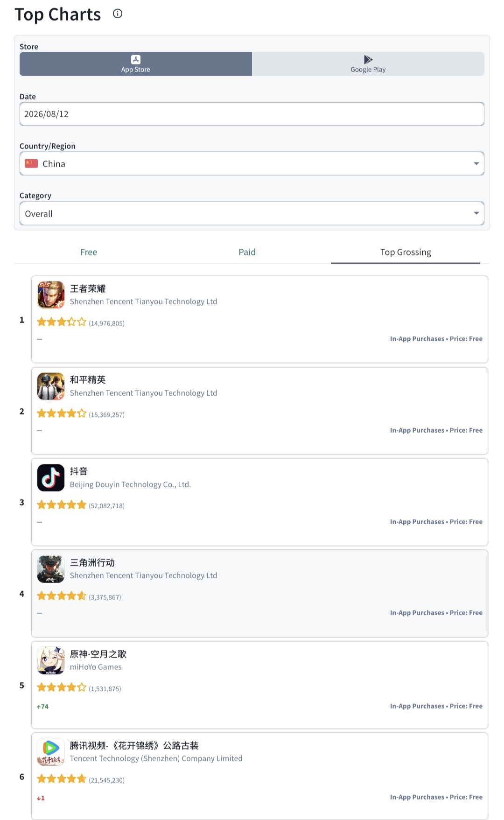Click the ↓1 rank change indicator
This screenshot has height=820, width=504.
tap(41, 798)
